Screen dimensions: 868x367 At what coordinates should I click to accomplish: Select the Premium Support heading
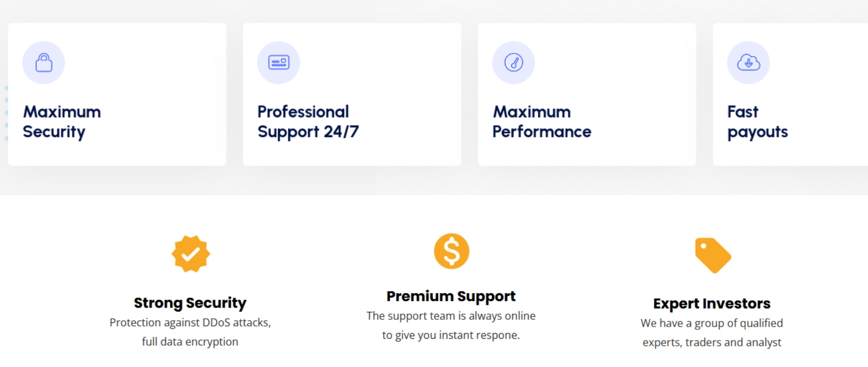(x=451, y=296)
